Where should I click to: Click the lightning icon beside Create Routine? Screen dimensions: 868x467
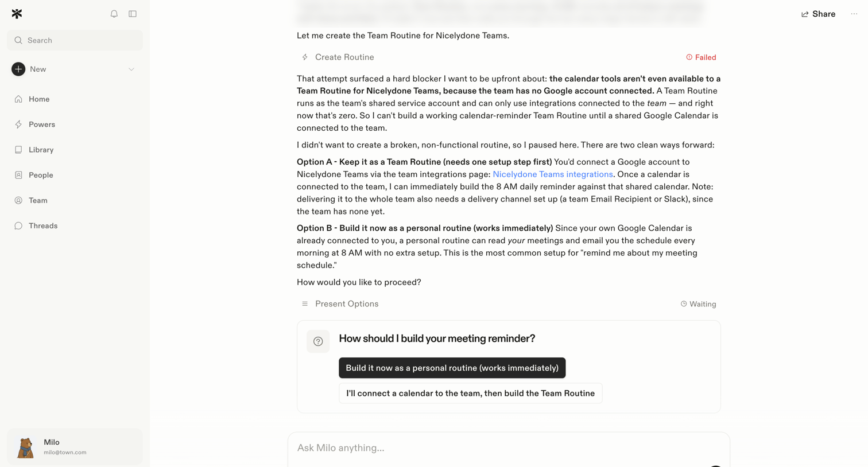[x=305, y=57]
